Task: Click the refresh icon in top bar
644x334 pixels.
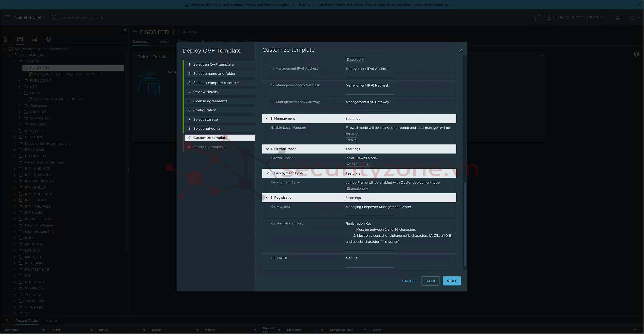Action: [537, 17]
